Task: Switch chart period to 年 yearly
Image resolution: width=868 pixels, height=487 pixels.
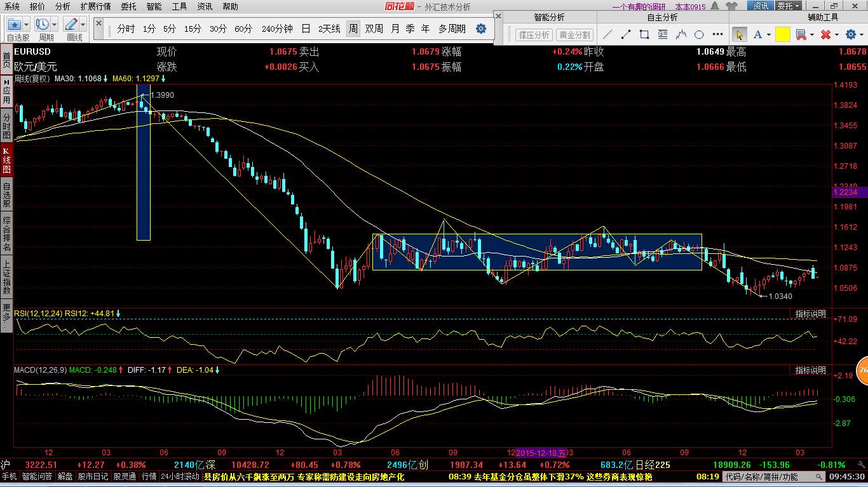Action: pos(425,29)
